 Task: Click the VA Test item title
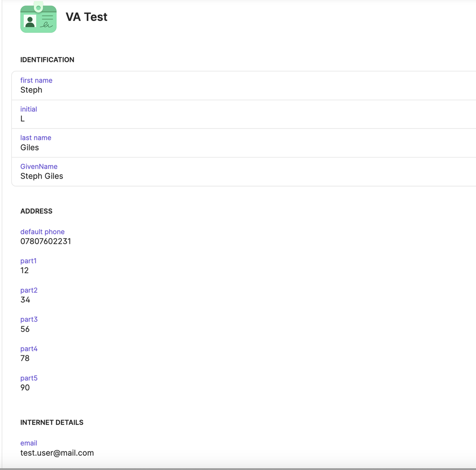click(86, 17)
